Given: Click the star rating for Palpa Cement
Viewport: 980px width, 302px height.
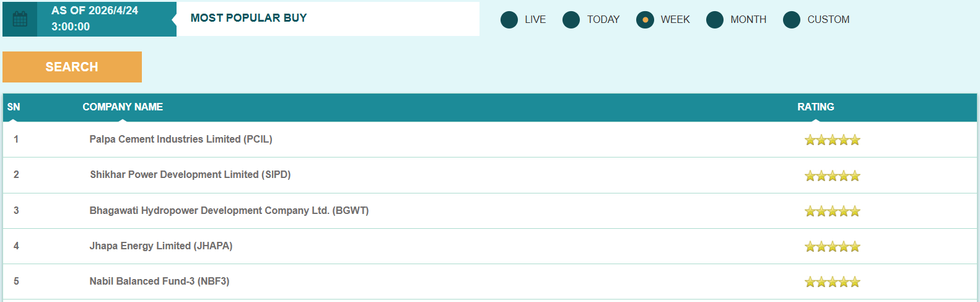Looking at the screenshot, I should (832, 140).
